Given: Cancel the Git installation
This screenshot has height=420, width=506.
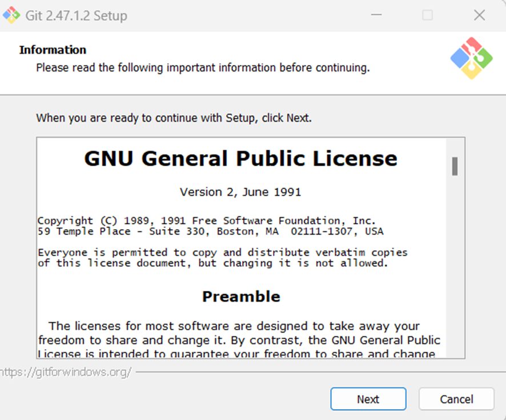Looking at the screenshot, I should [x=456, y=399].
